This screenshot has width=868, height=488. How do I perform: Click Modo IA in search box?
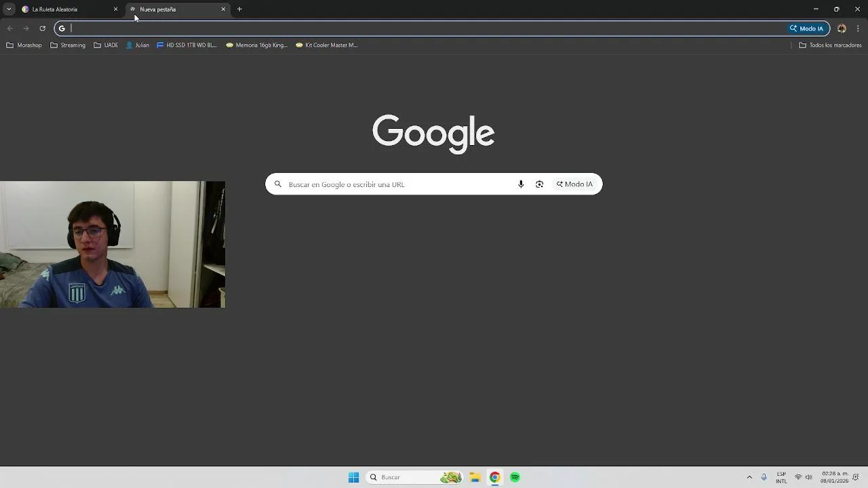pos(574,184)
